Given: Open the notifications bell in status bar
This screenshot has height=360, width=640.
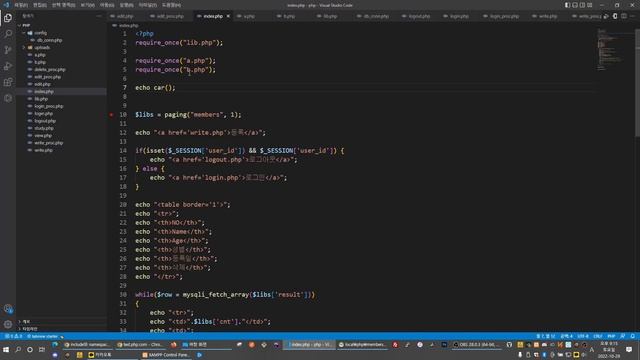Looking at the screenshot, I should (x=633, y=336).
